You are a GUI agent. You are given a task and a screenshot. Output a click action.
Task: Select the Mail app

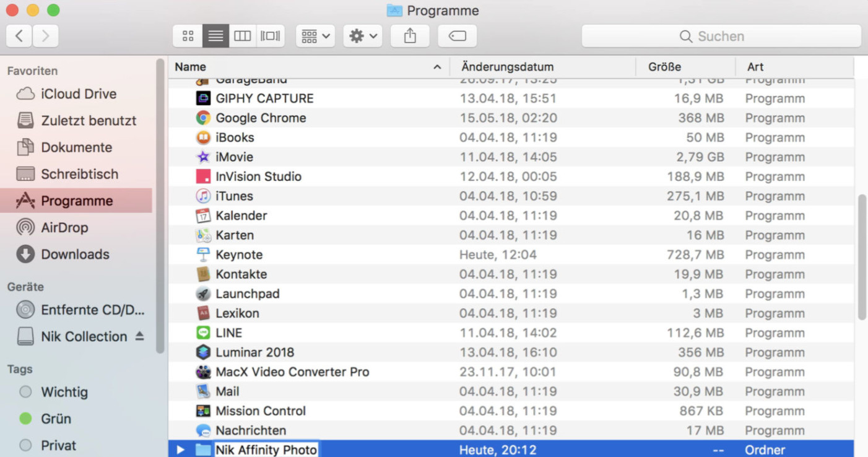(511, 391)
